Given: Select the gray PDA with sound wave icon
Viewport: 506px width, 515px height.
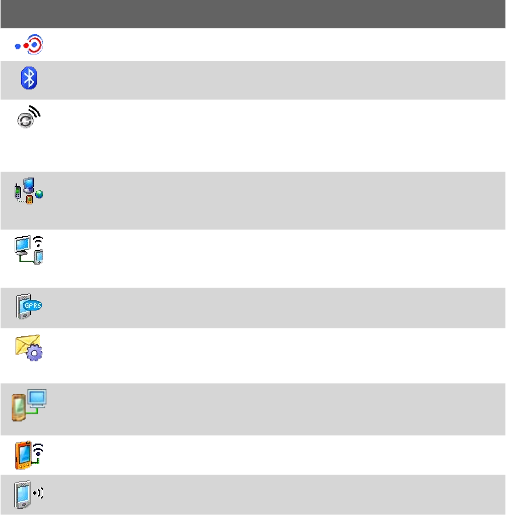Looking at the screenshot, I should [x=29, y=494].
